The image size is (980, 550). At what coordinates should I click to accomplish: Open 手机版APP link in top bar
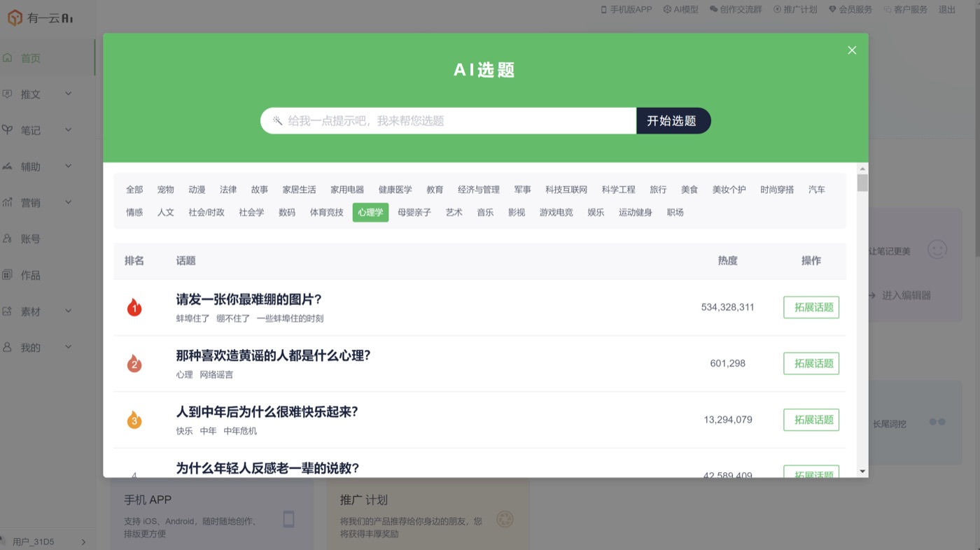626,9
